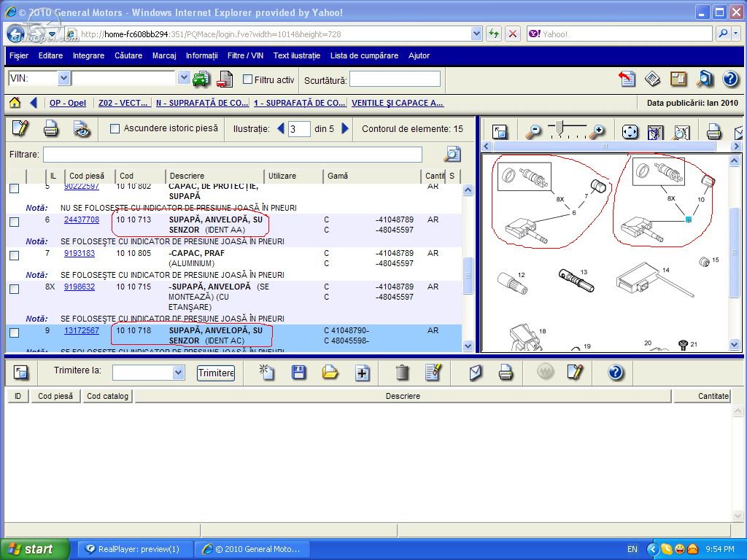Print the parts list with printer icon

(51, 129)
